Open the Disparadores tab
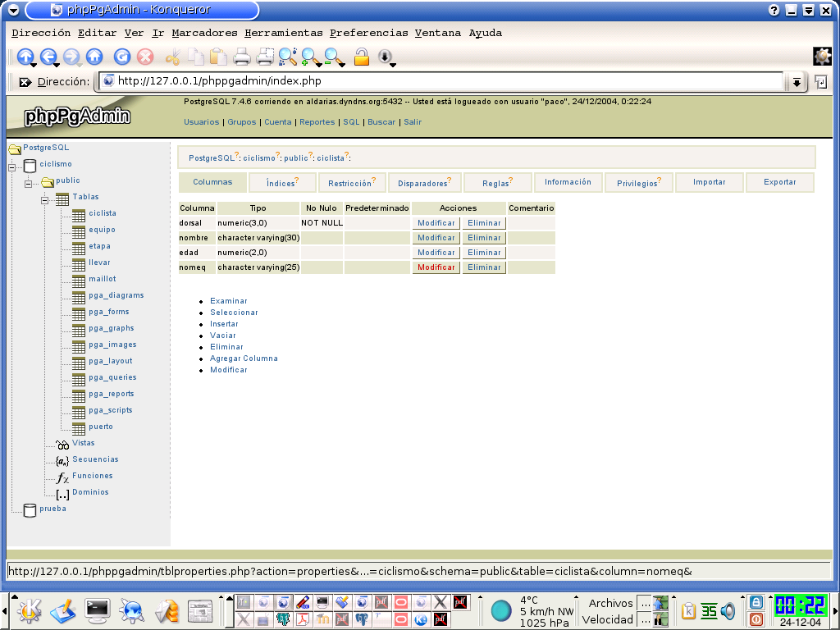Viewport: 840px width, 630px height. point(424,182)
